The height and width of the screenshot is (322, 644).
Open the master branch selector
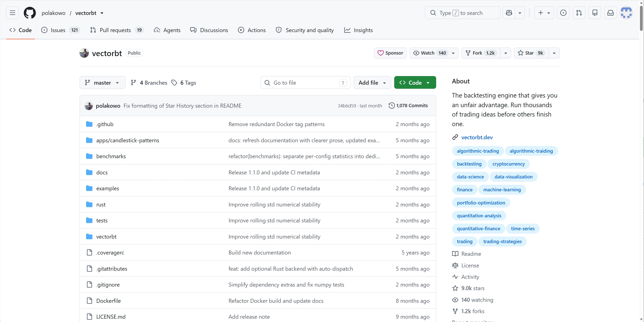102,82
